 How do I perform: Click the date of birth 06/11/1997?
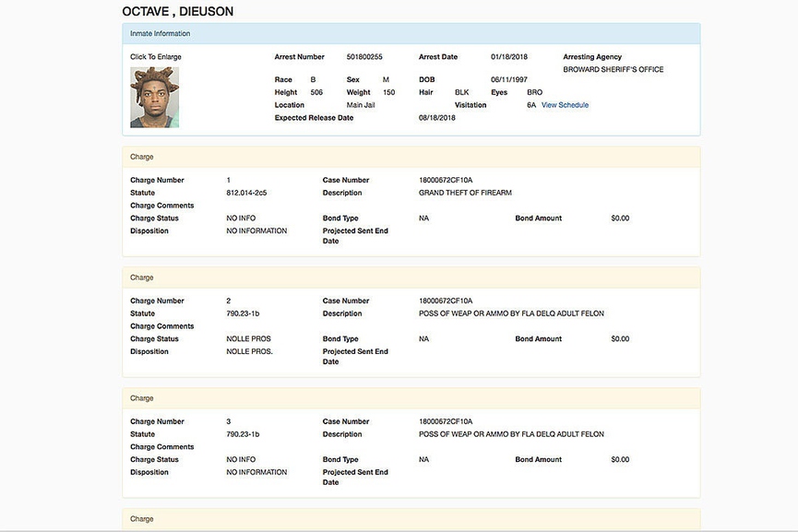(x=509, y=79)
